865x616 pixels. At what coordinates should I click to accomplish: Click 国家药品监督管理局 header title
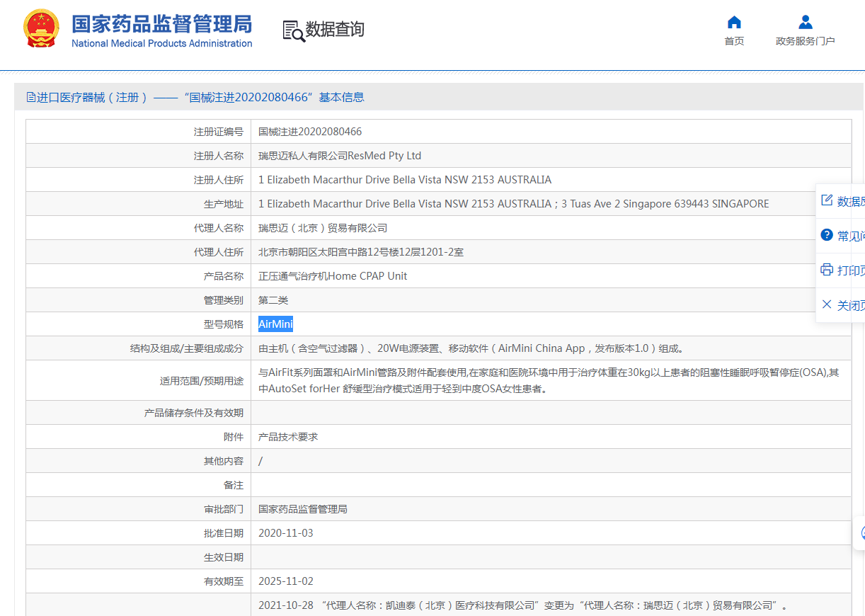point(161,23)
